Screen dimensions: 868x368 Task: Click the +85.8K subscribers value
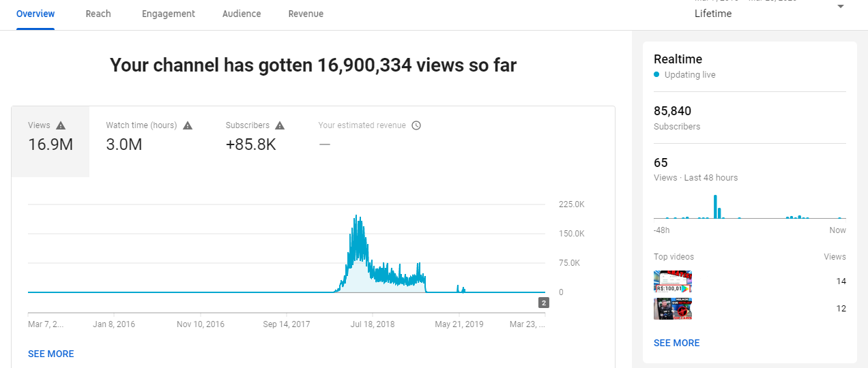point(251,144)
